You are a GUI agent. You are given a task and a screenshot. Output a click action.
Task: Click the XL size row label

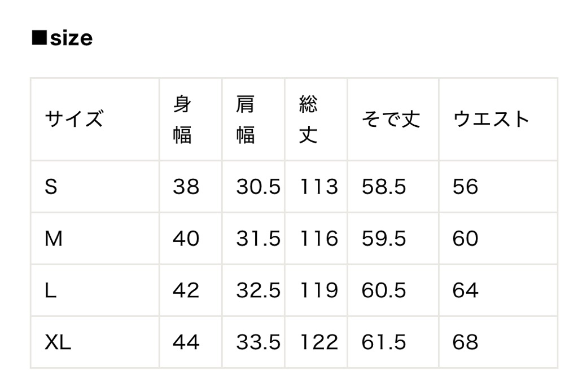pos(58,342)
